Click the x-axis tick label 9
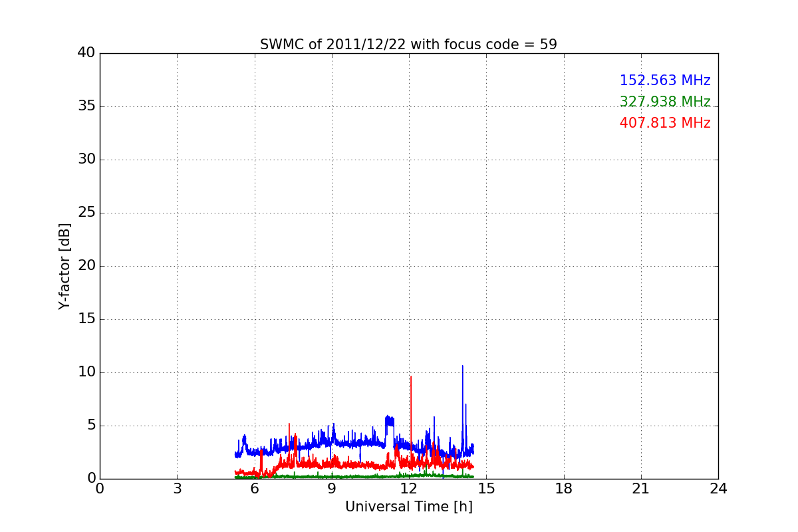This screenshot has height=532, width=798. [x=332, y=488]
